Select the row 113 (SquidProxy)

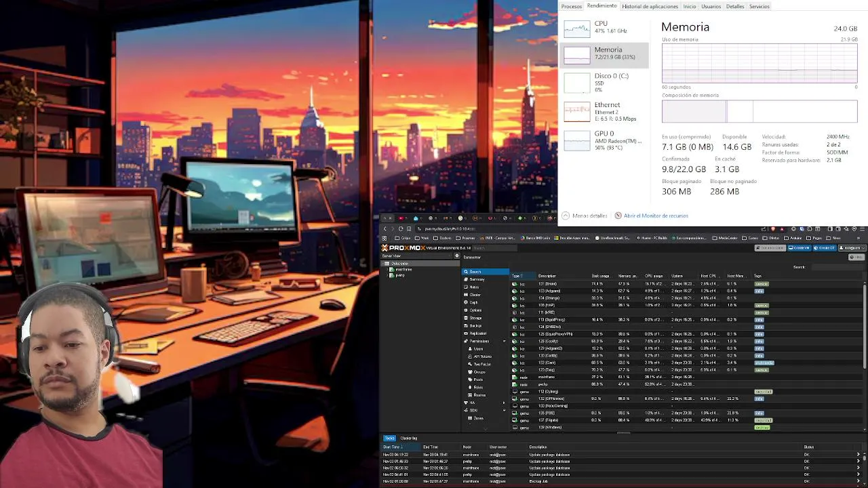click(x=686, y=320)
